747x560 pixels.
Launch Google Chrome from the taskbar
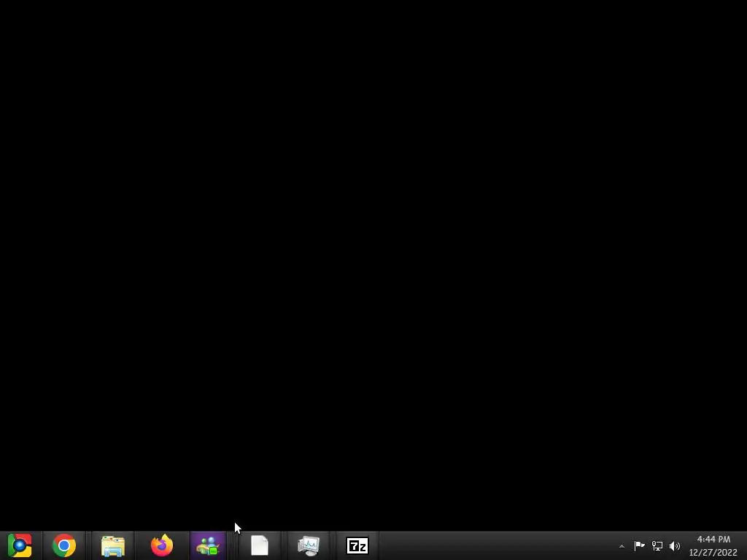[64, 545]
